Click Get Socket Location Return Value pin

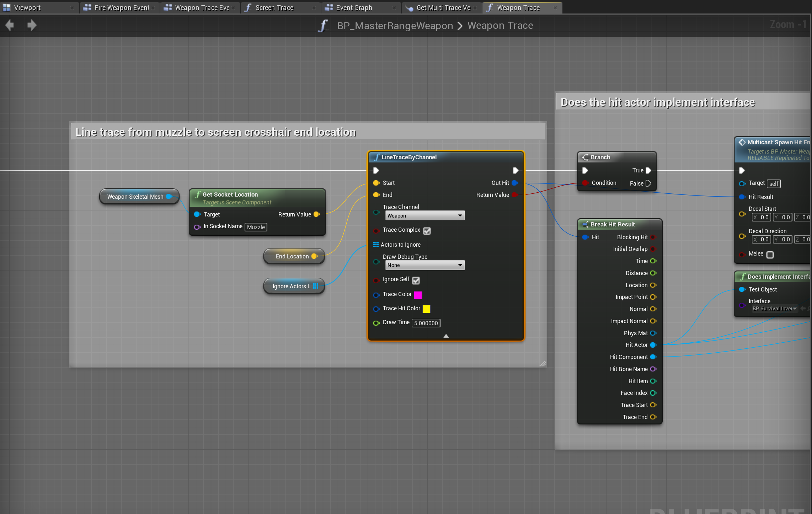(316, 214)
